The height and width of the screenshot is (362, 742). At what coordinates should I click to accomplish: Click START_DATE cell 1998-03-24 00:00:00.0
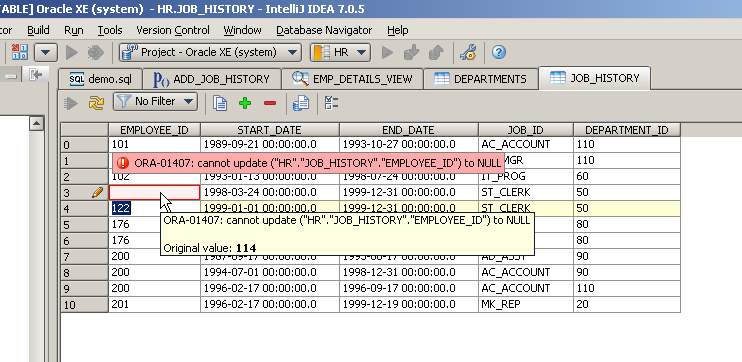pos(270,192)
